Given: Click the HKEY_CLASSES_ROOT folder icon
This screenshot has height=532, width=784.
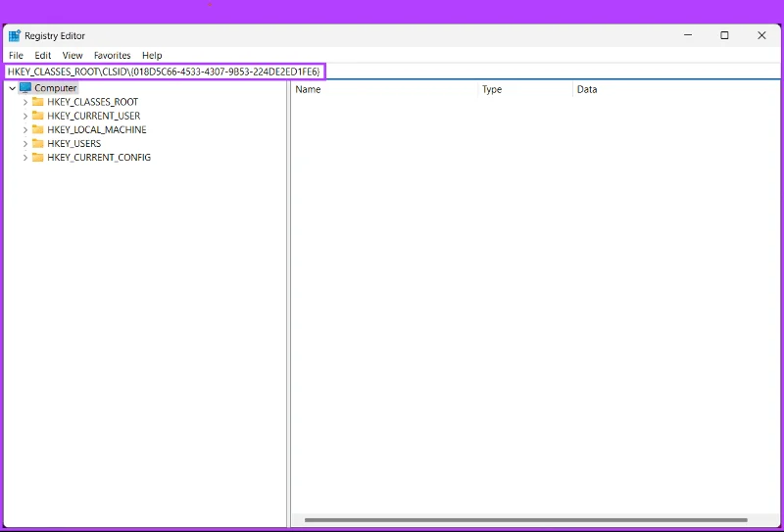Looking at the screenshot, I should point(38,102).
